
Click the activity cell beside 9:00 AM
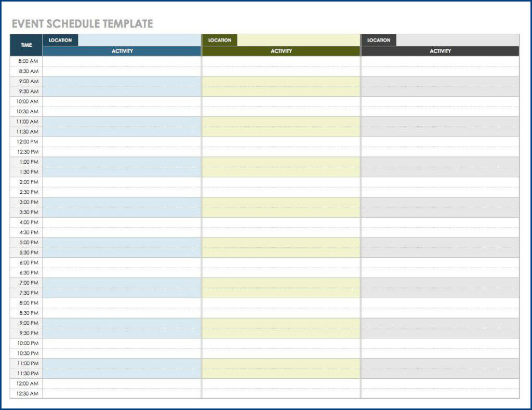122,82
